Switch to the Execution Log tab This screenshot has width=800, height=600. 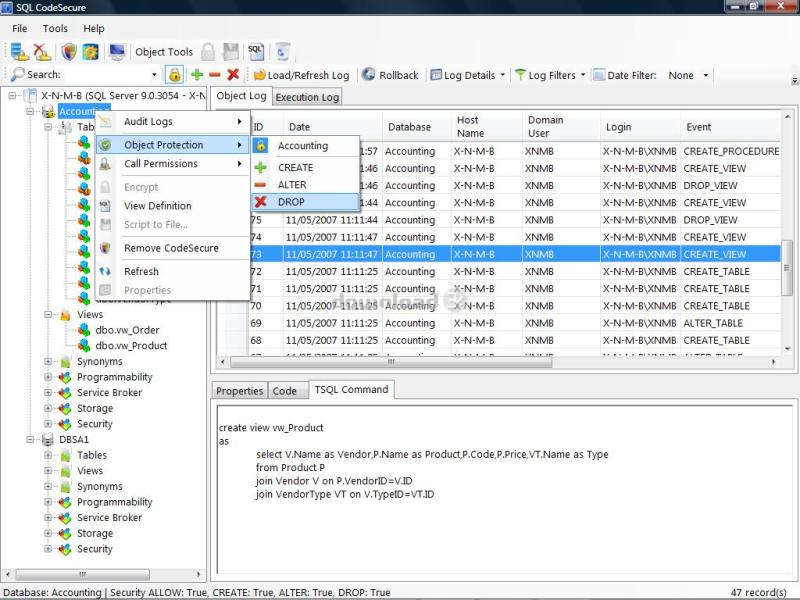tap(307, 97)
